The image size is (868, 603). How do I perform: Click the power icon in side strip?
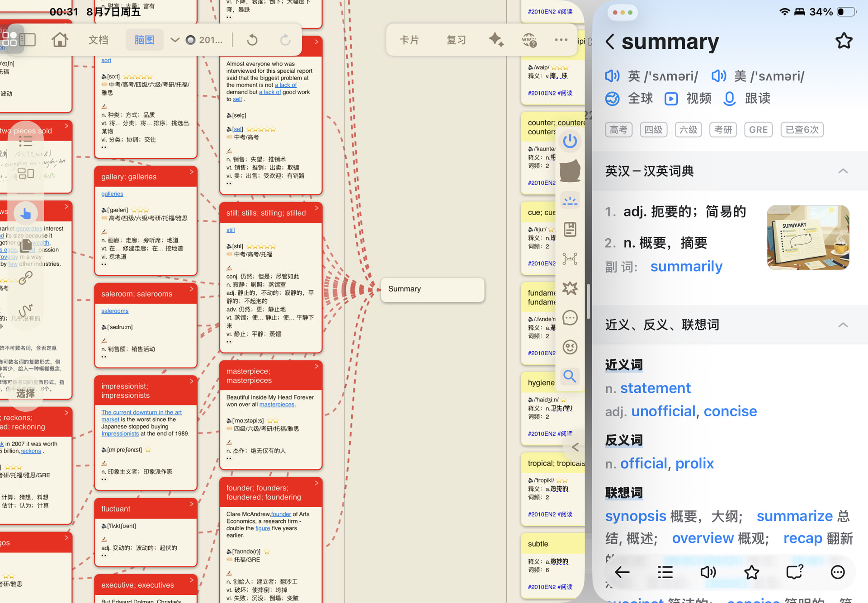(x=570, y=141)
